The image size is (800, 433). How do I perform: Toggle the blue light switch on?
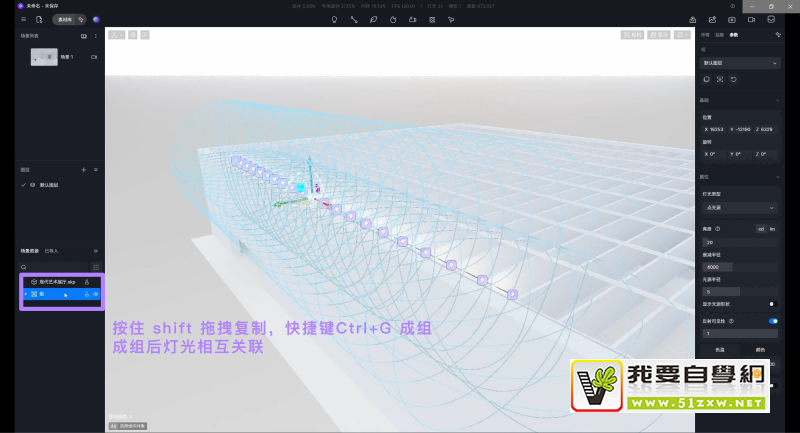772,321
